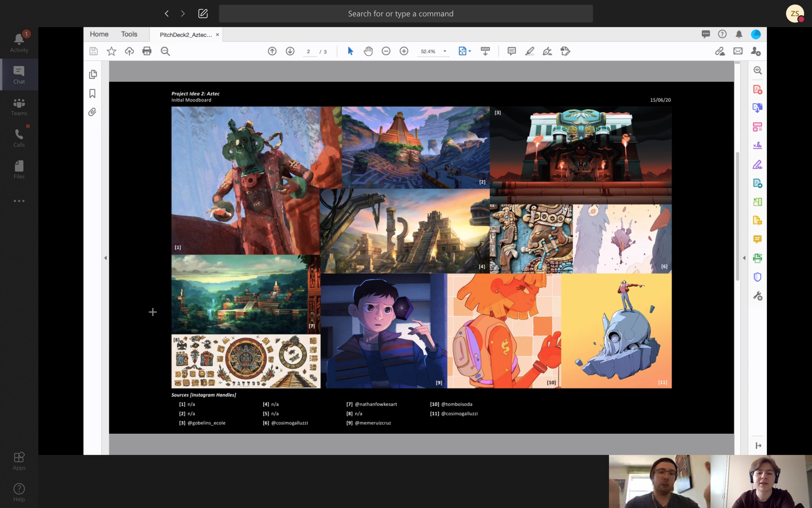Close the PitchDeck2_Aztec document tab
The image size is (812, 508).
[x=218, y=34]
